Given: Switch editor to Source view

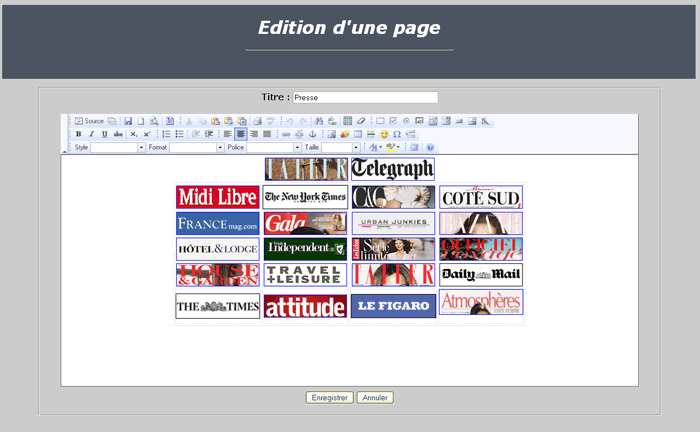Looking at the screenshot, I should [89, 121].
